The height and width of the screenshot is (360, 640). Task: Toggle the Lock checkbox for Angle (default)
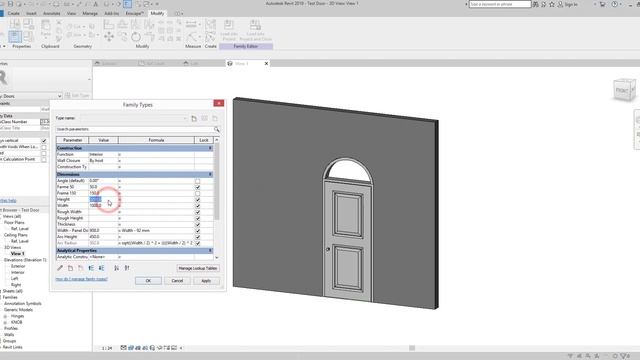click(x=198, y=181)
